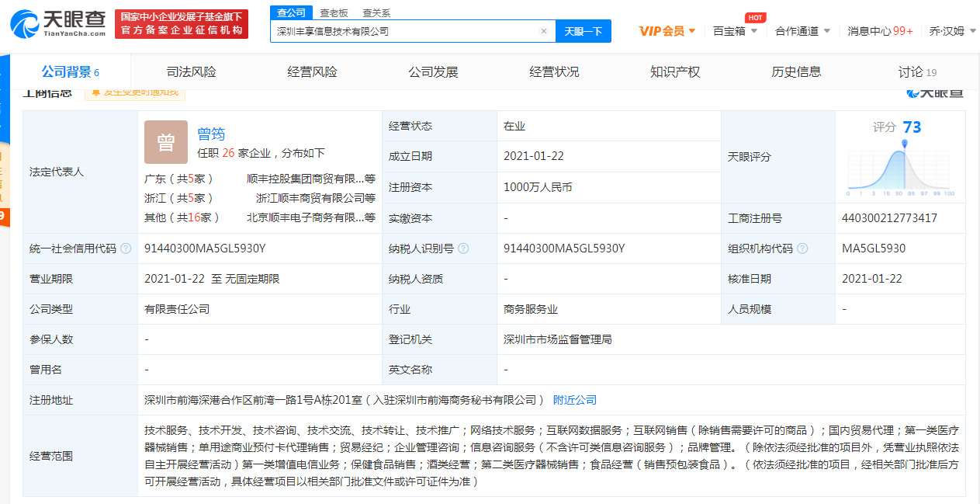Open 北京顺丰电子商务有限 company link
The height and width of the screenshot is (504, 980).
coord(311,217)
